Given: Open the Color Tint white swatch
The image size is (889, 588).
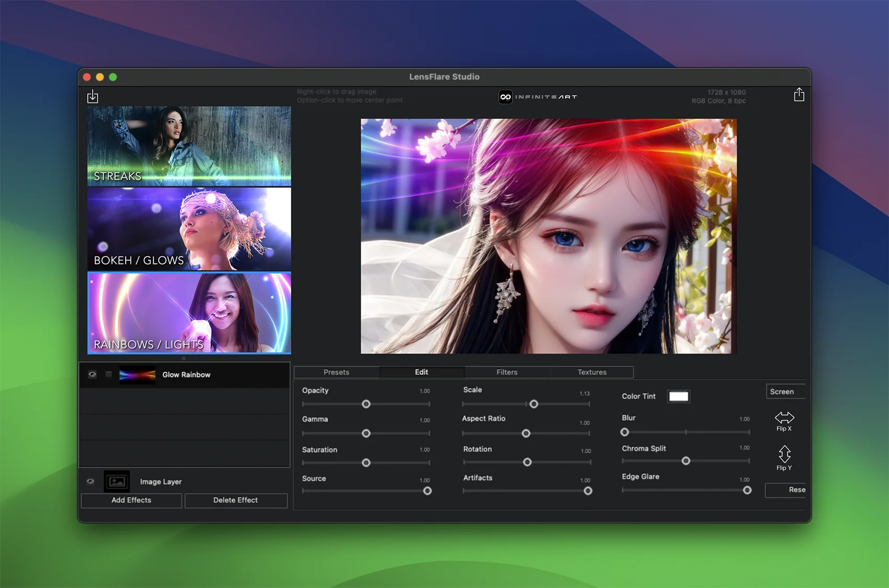Looking at the screenshot, I should click(x=678, y=396).
